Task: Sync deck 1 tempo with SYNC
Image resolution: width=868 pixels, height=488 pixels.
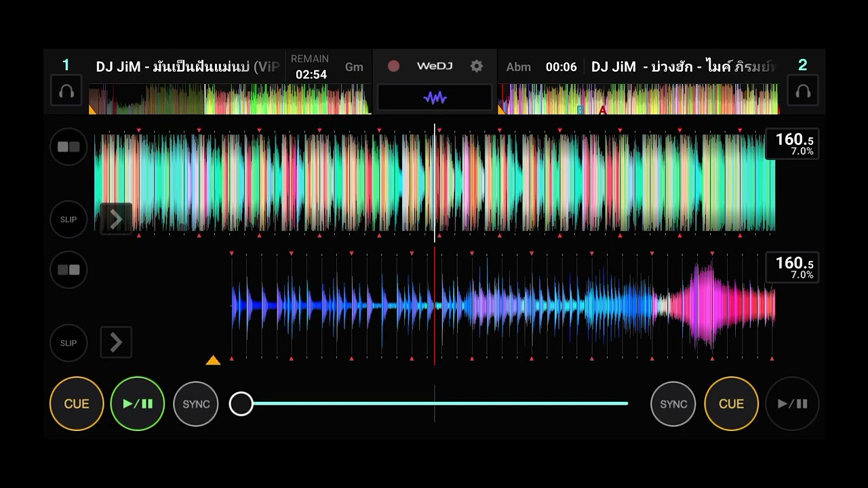Action: pos(196,404)
